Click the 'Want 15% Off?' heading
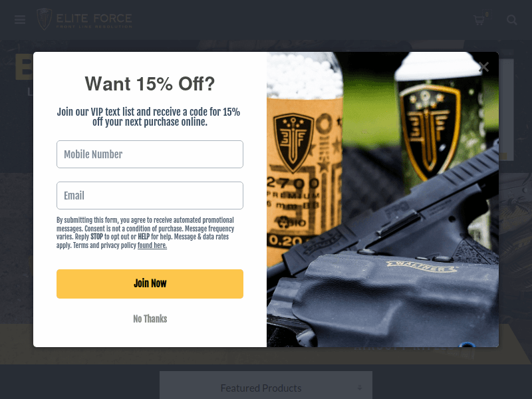The height and width of the screenshot is (399, 532). click(x=150, y=84)
